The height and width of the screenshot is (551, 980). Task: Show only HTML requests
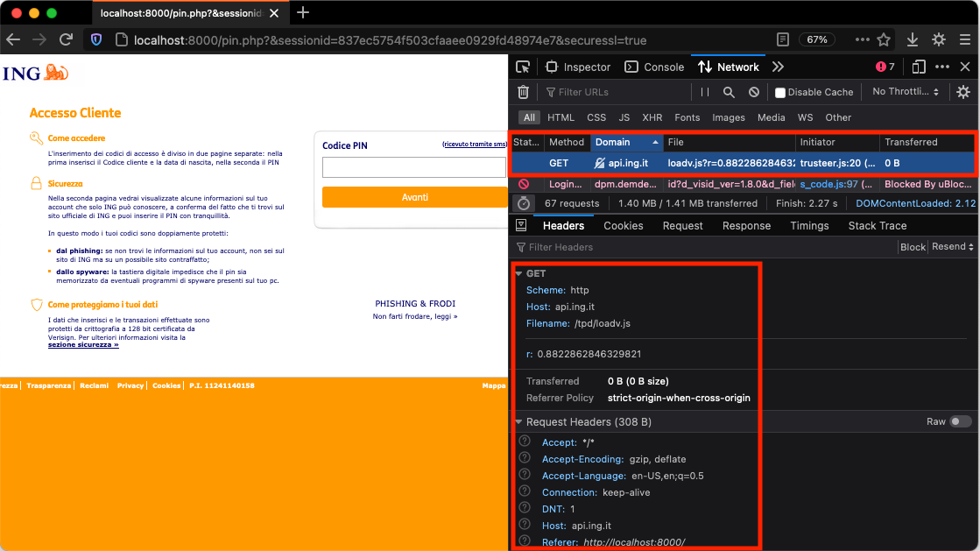pos(561,117)
